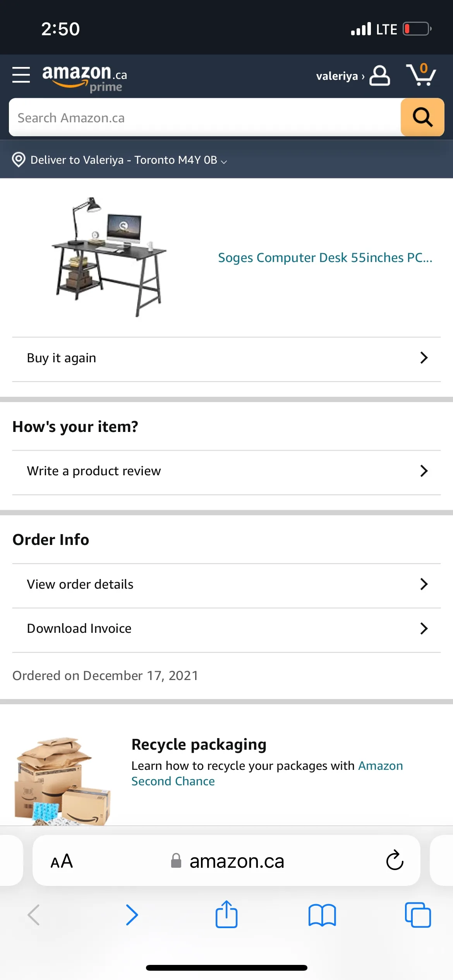Viewport: 453px width, 980px height.
Task: Show open Safari tabs
Action: tap(417, 915)
